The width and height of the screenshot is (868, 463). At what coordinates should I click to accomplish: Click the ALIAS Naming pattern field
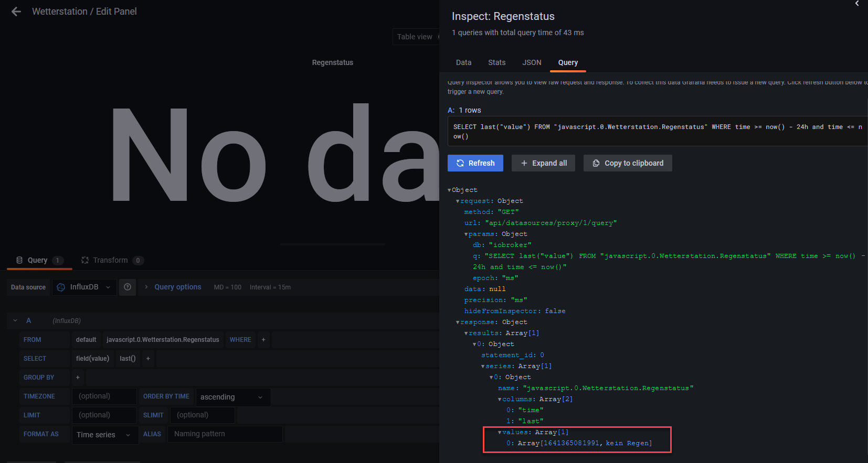pyautogui.click(x=225, y=434)
